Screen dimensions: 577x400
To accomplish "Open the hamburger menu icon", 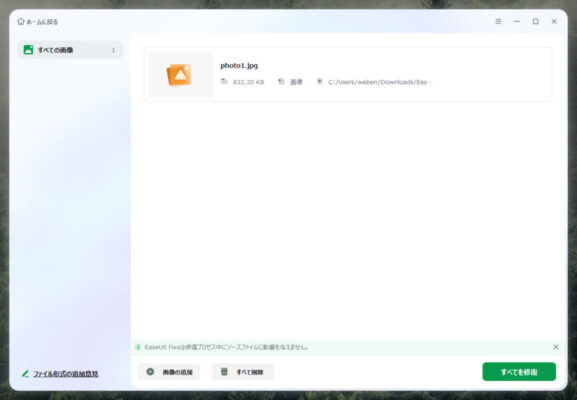I will (498, 21).
